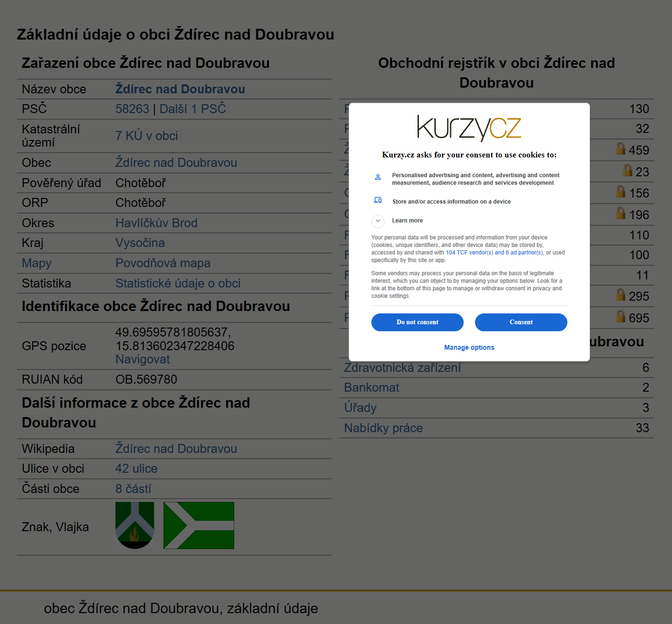The width and height of the screenshot is (672, 624).
Task: Click lock icon next to 695
Action: 621,316
